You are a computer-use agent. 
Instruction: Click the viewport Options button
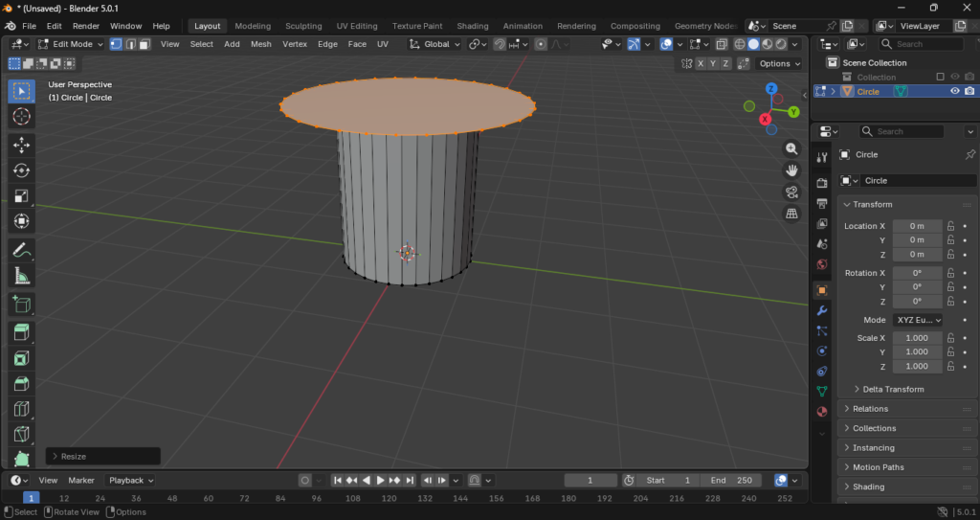779,63
